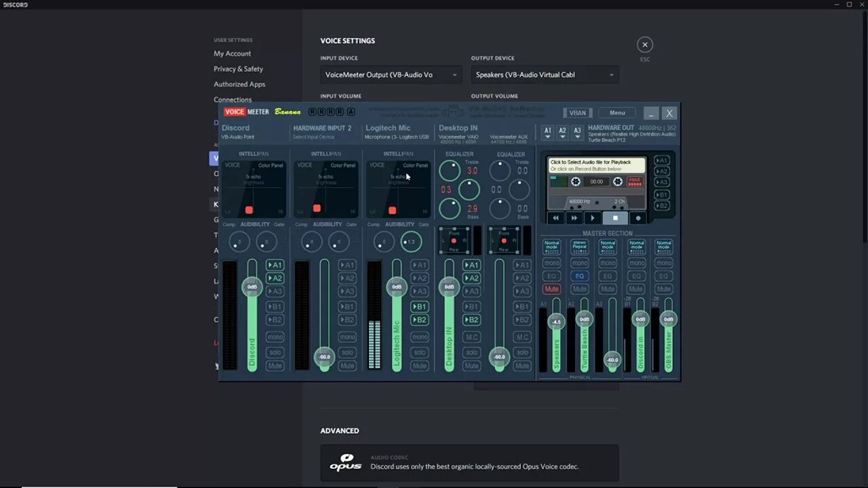Stop the cassette recorder playback

tap(615, 218)
